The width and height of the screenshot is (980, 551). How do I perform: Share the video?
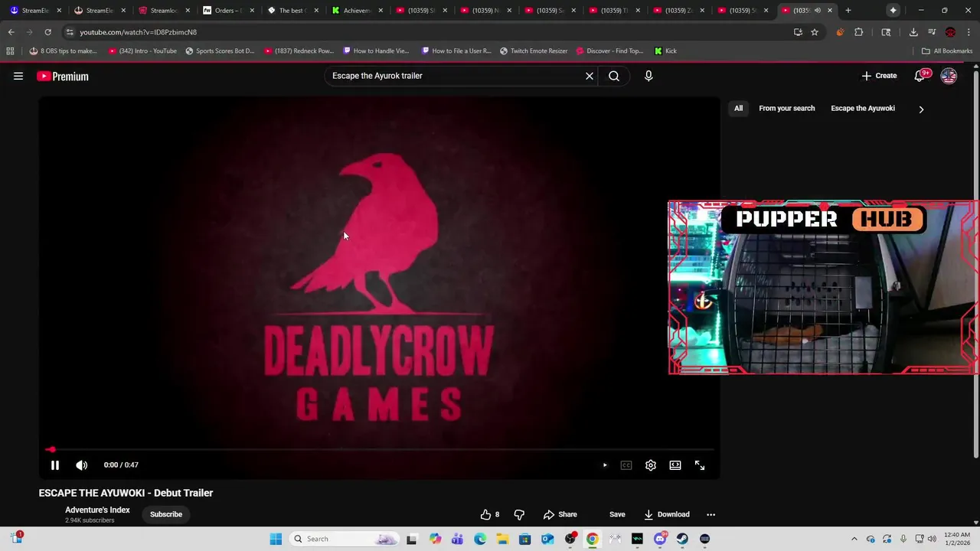pyautogui.click(x=560, y=514)
